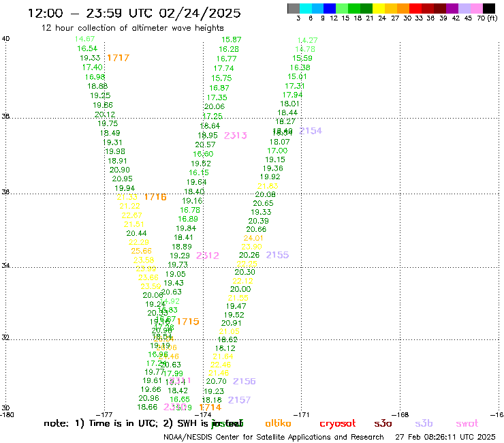Click the longitude axis label -171
Screen dimensions: 504x443
pyautogui.click(x=302, y=415)
